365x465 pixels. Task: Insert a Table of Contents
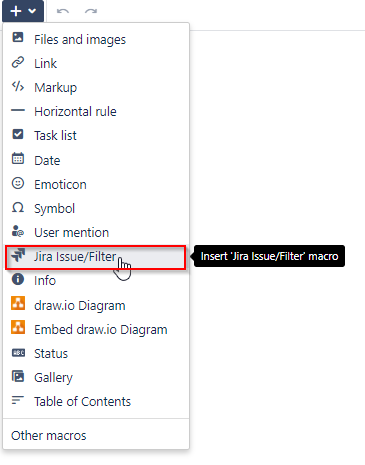96,401
